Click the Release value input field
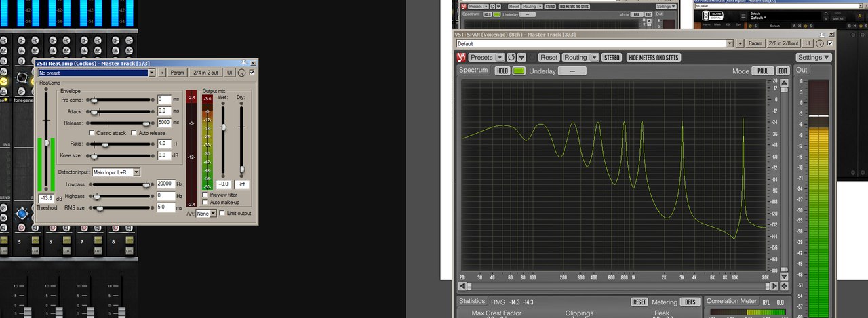Image resolution: width=868 pixels, height=318 pixels. click(163, 123)
